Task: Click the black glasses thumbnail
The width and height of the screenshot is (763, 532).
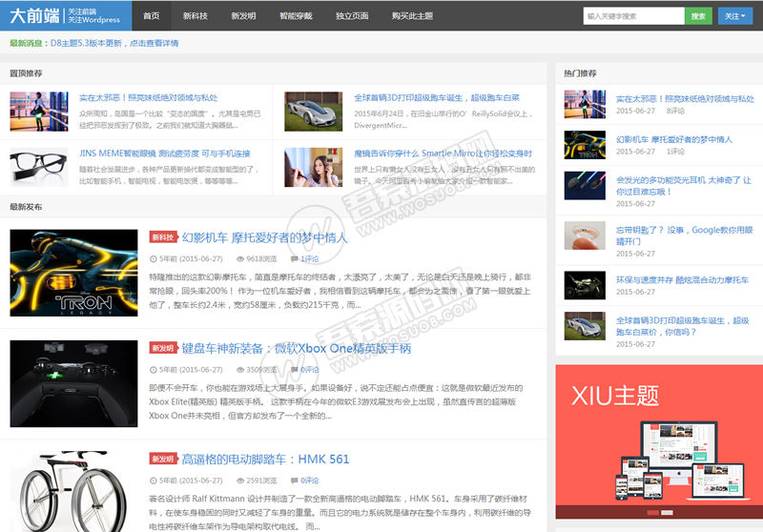Action: (x=39, y=167)
